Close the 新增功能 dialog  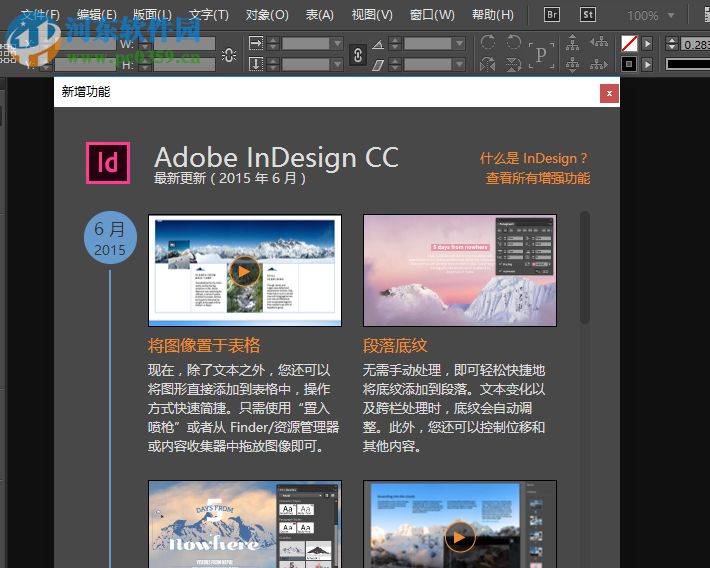(609, 93)
